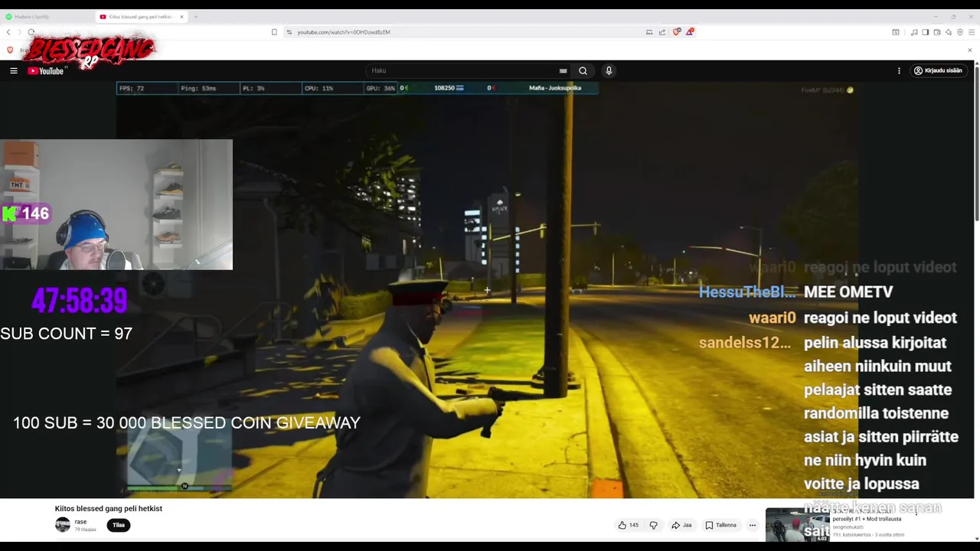Subscribe with the Tilaa button
980x551 pixels.
pyautogui.click(x=119, y=525)
